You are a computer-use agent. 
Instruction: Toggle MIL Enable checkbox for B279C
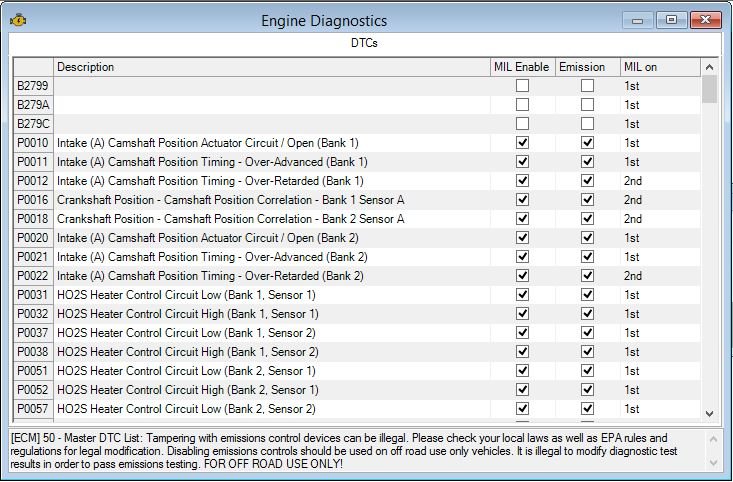pos(522,123)
